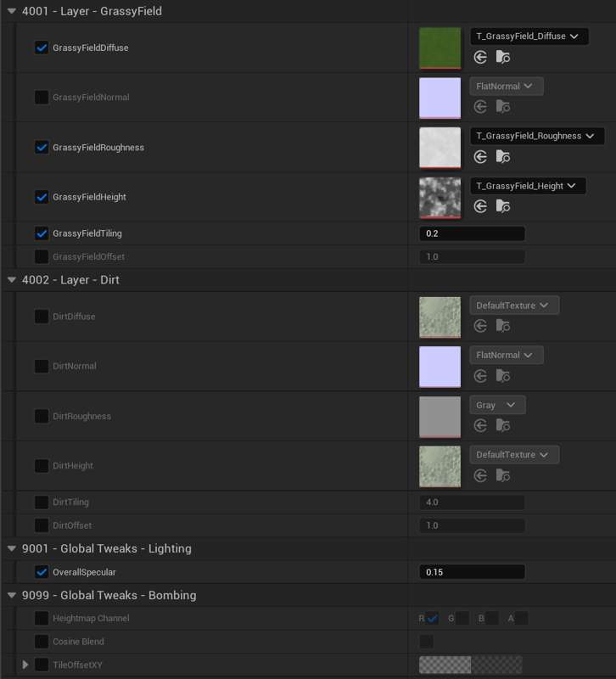Collapse the 4001 - Layer - GrassyField section
The image size is (616, 679).
[x=12, y=12]
